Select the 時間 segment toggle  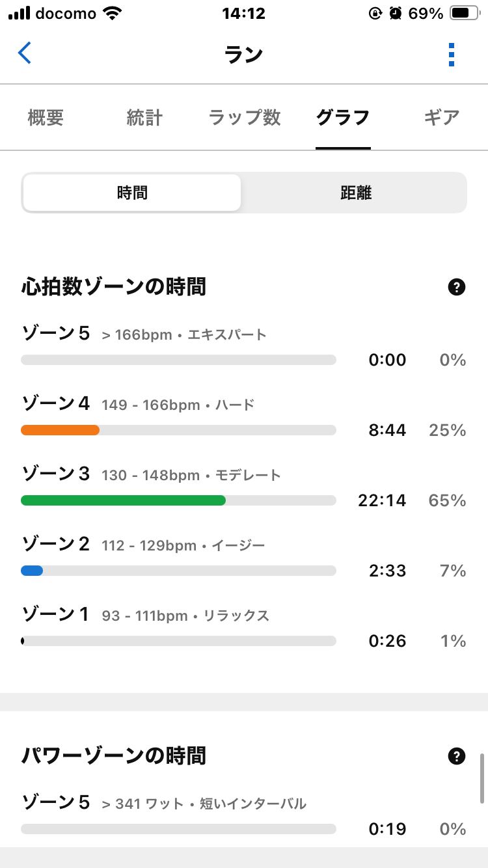pos(132,193)
